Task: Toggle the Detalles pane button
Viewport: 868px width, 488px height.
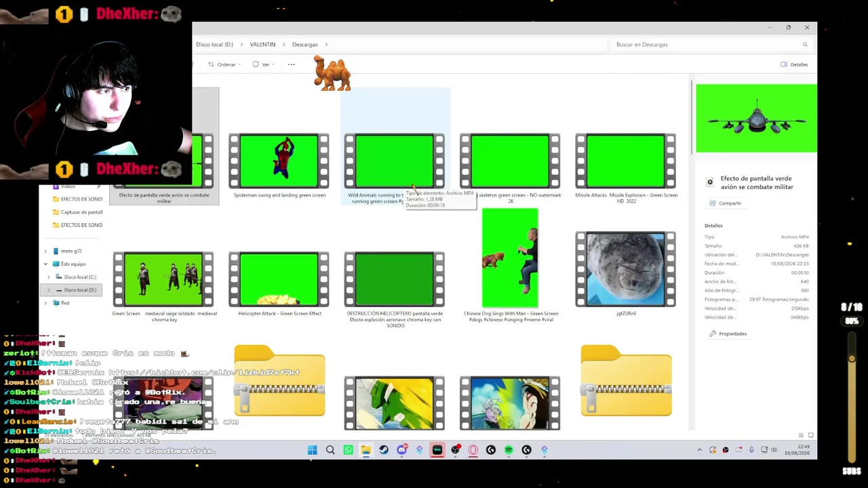Action: point(794,64)
